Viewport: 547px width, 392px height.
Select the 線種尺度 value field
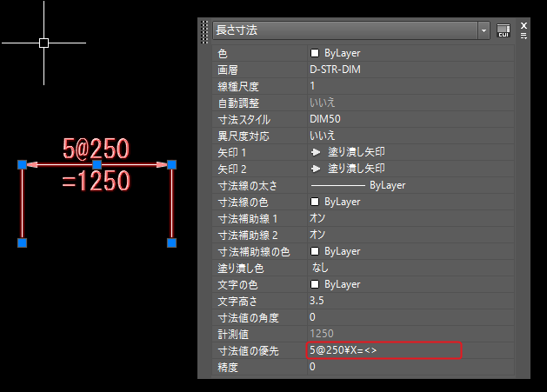[x=410, y=86]
